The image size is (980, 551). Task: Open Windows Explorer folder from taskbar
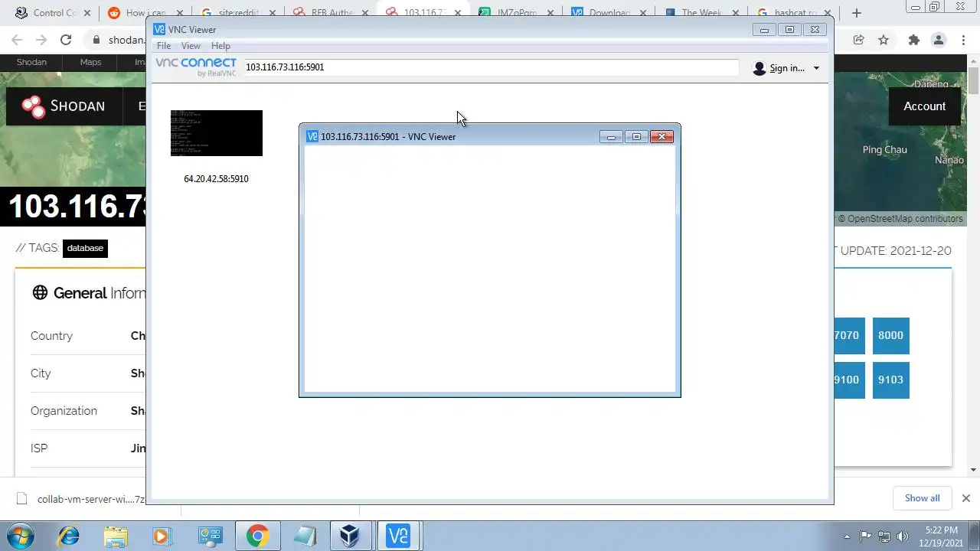click(116, 536)
